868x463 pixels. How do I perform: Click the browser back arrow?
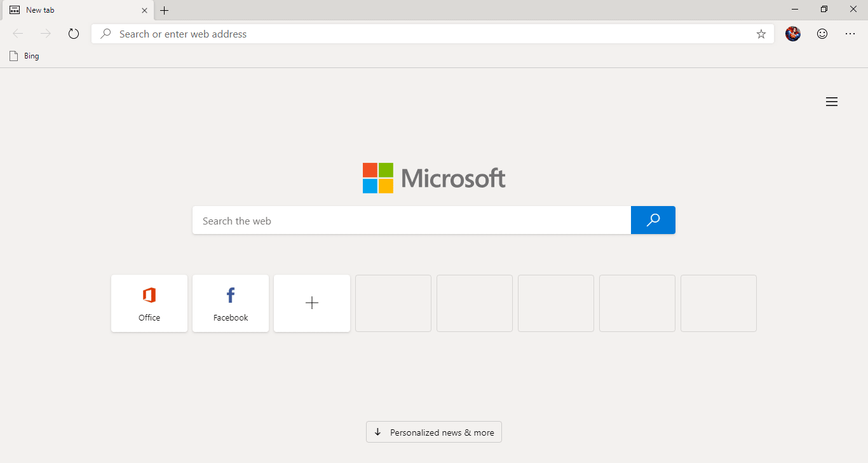(x=18, y=34)
